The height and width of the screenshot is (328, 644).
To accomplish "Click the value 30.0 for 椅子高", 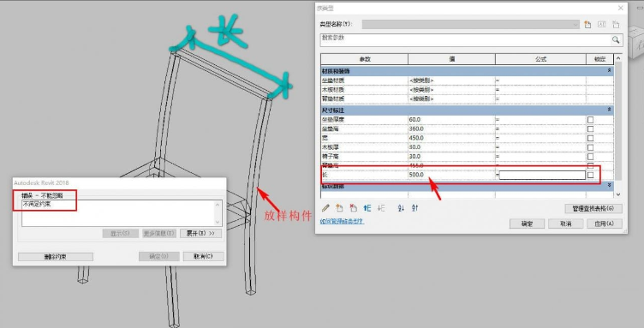I will (414, 157).
